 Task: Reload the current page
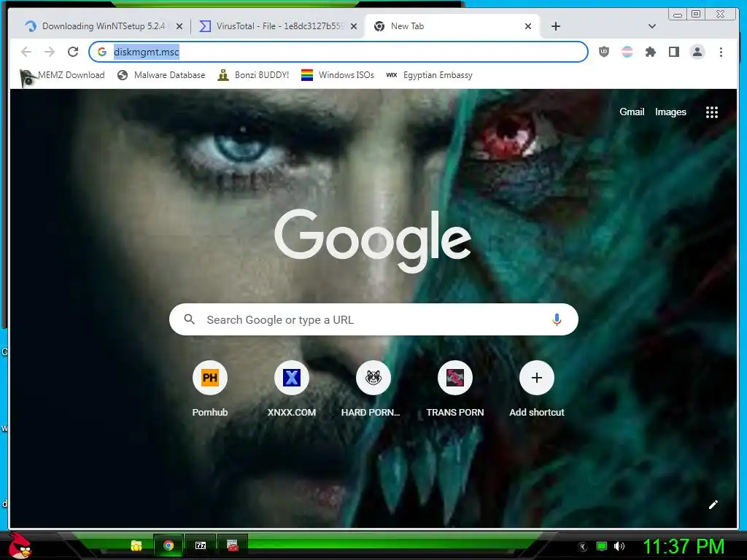tap(73, 52)
